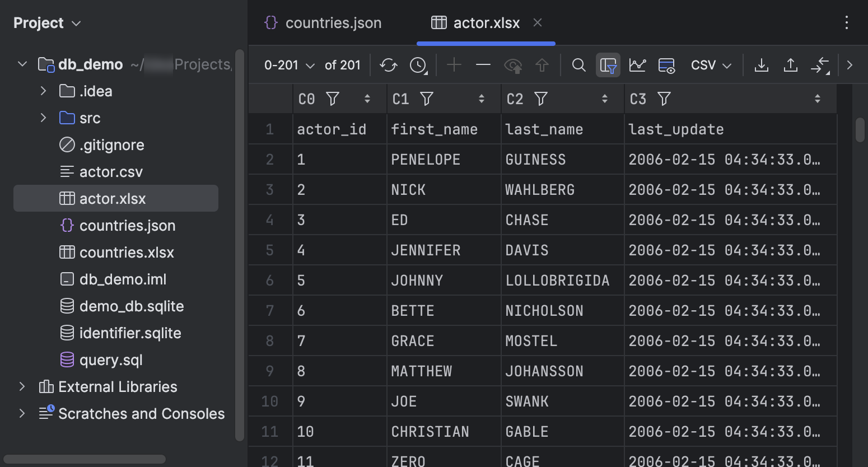The image size is (868, 467).
Task: Open the 0-201 page size selector
Action: (288, 65)
